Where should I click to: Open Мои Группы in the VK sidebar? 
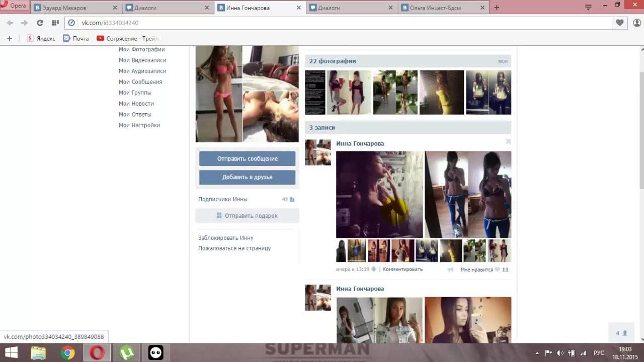click(x=134, y=93)
